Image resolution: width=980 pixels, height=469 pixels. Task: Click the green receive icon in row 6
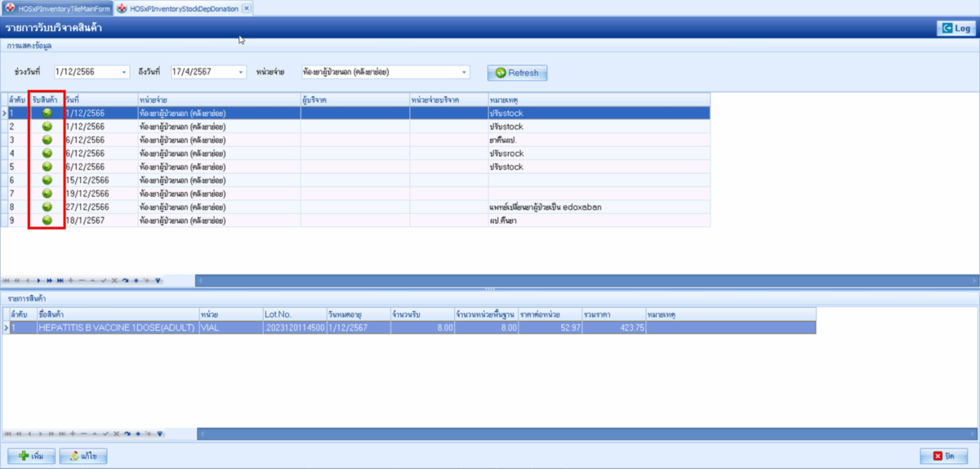(x=47, y=180)
